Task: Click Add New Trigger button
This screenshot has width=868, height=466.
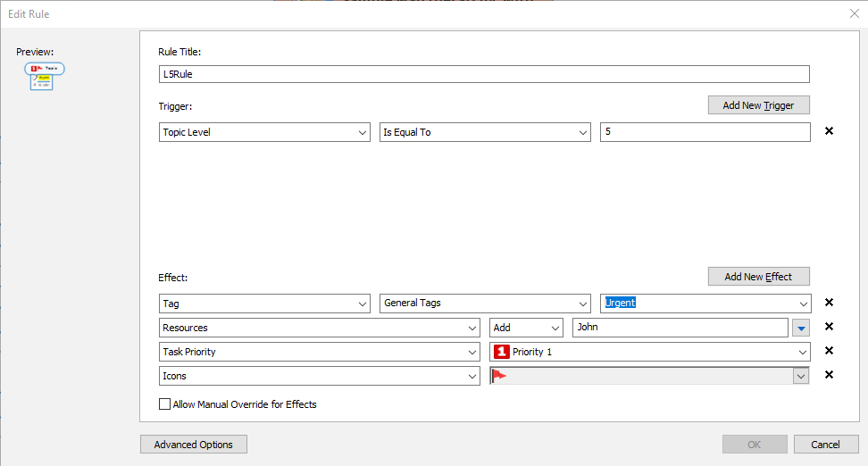Action: click(x=758, y=105)
